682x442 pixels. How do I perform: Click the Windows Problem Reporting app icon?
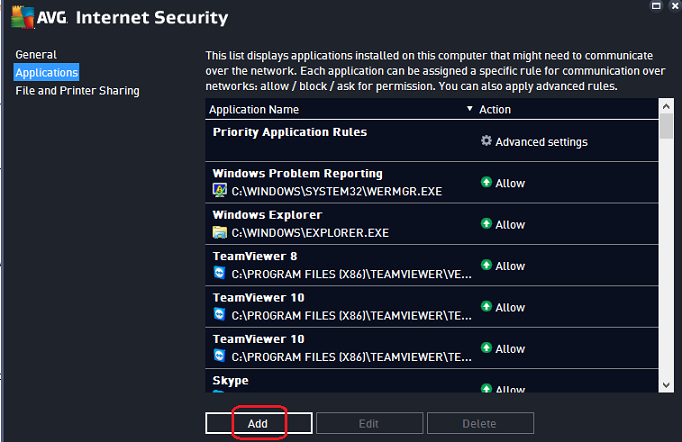click(x=220, y=190)
